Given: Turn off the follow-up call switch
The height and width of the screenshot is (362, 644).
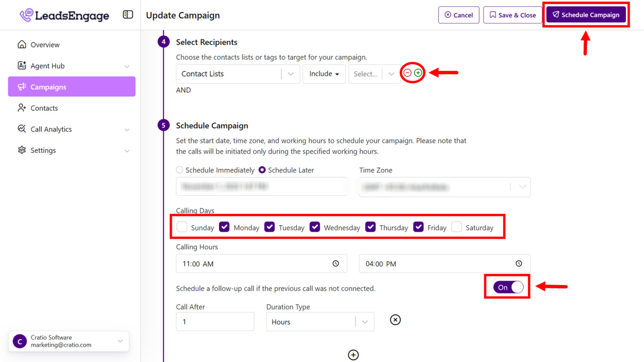Looking at the screenshot, I should (508, 287).
